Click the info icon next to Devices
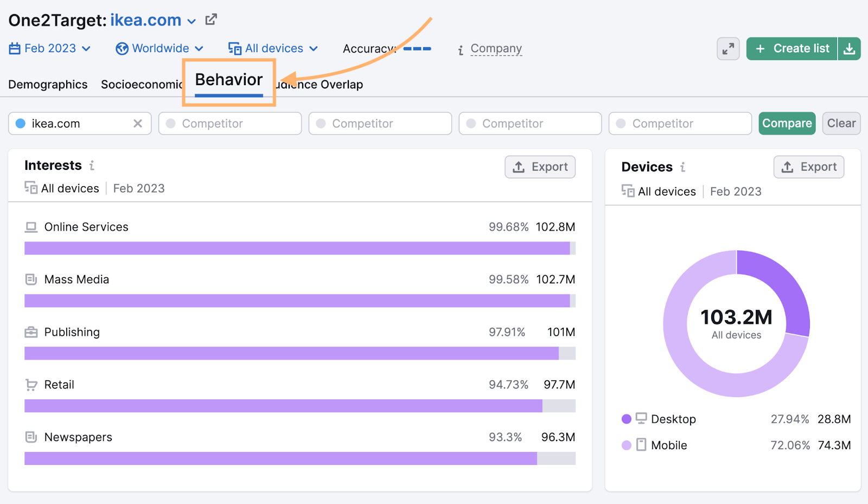This screenshot has width=868, height=504. pyautogui.click(x=683, y=167)
